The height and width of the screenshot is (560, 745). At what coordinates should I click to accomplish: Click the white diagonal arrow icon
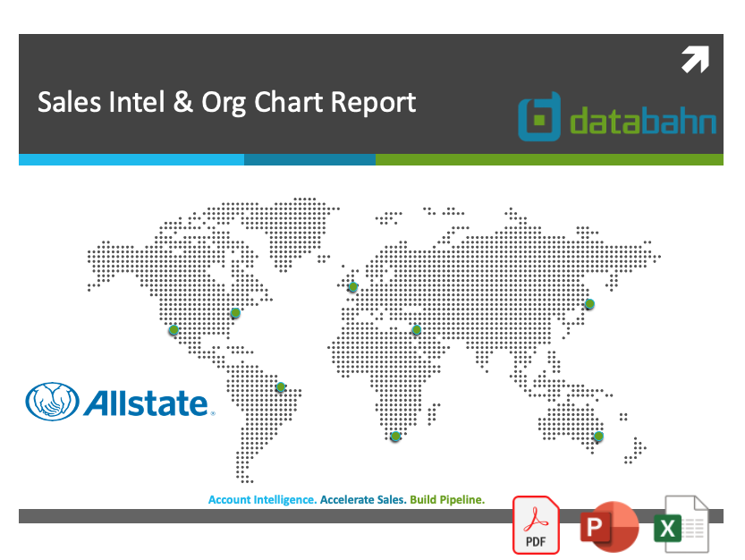[695, 59]
